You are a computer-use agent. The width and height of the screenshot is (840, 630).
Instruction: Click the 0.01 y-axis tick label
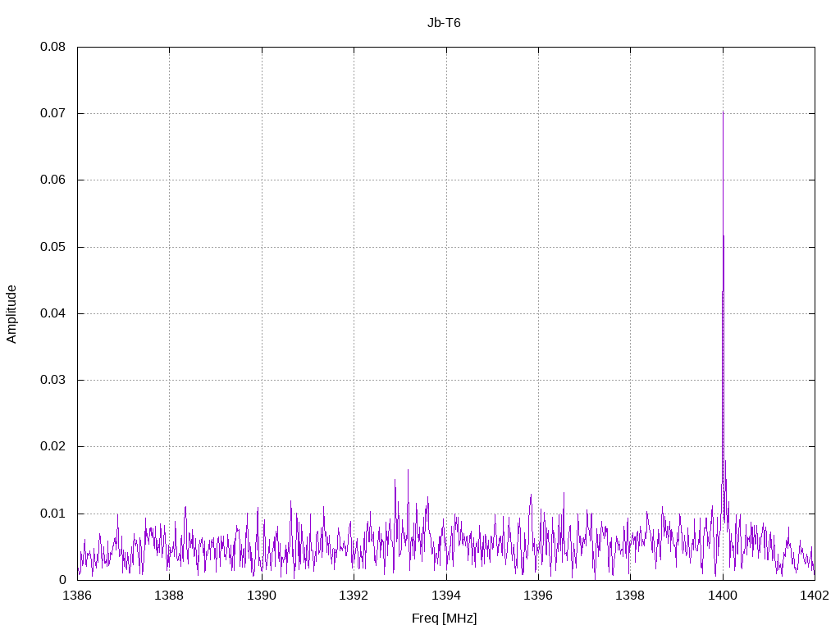(52, 514)
